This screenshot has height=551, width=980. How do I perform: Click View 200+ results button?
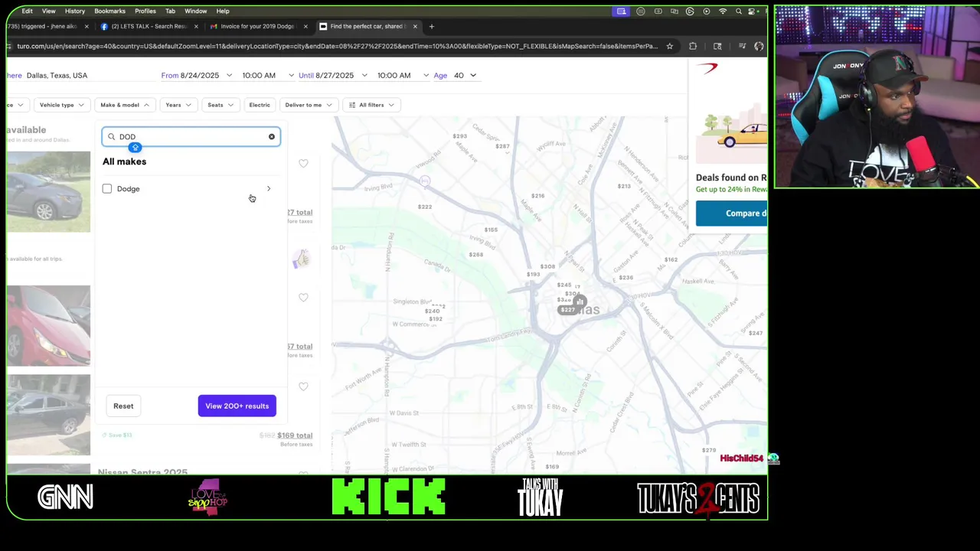coord(237,406)
